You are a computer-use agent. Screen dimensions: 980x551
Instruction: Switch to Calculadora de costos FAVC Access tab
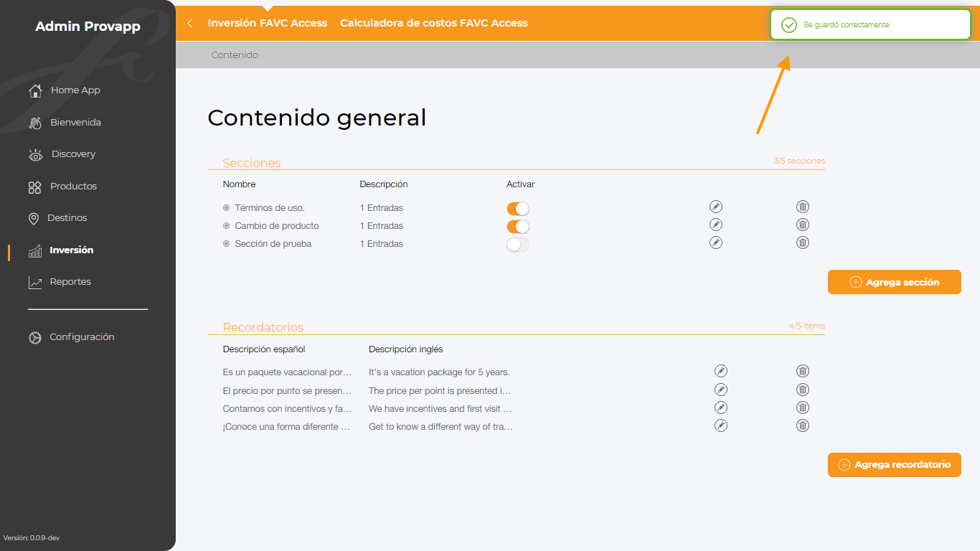pyautogui.click(x=434, y=23)
